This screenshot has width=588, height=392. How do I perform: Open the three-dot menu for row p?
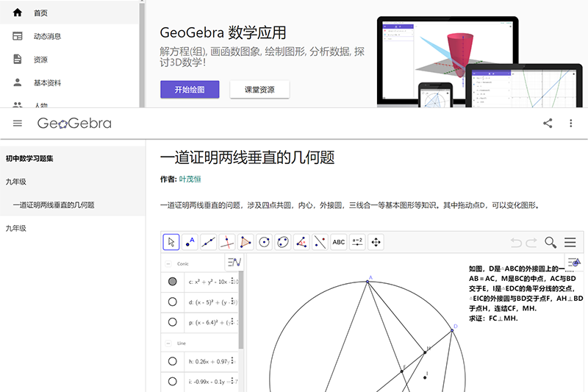click(x=232, y=321)
